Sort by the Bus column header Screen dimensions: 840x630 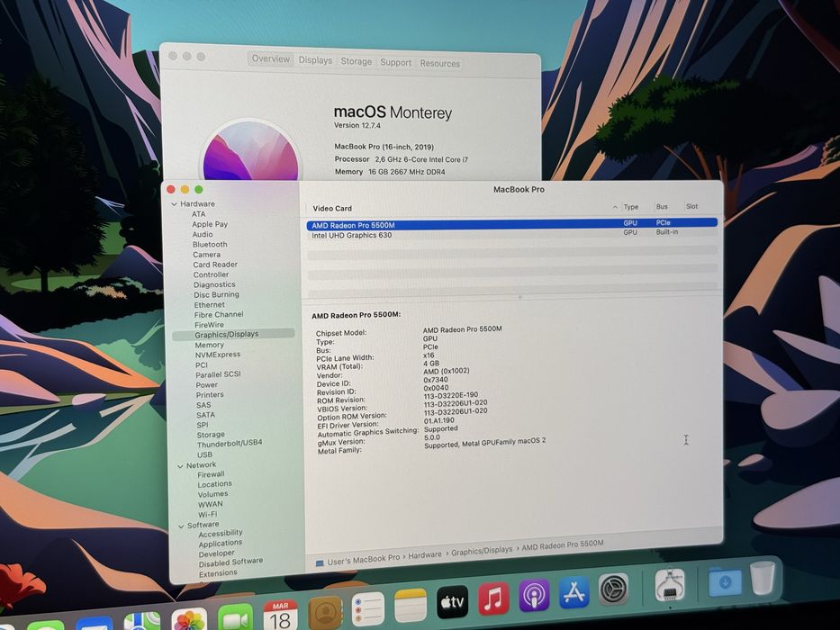[x=662, y=206]
